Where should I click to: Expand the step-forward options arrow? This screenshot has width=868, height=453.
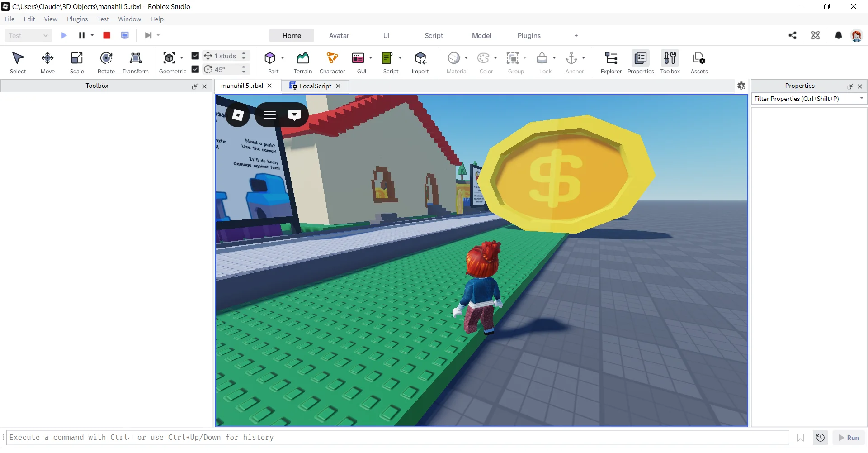(158, 35)
